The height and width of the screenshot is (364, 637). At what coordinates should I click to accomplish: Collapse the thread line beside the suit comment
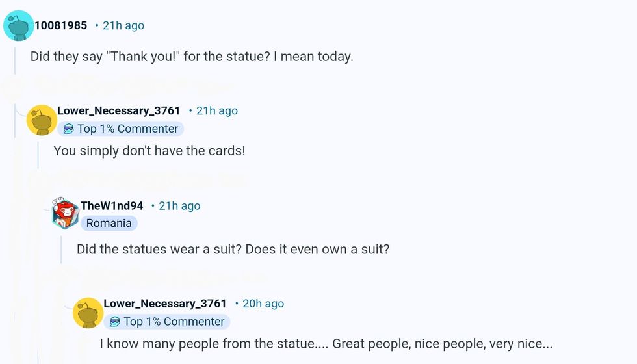61,250
